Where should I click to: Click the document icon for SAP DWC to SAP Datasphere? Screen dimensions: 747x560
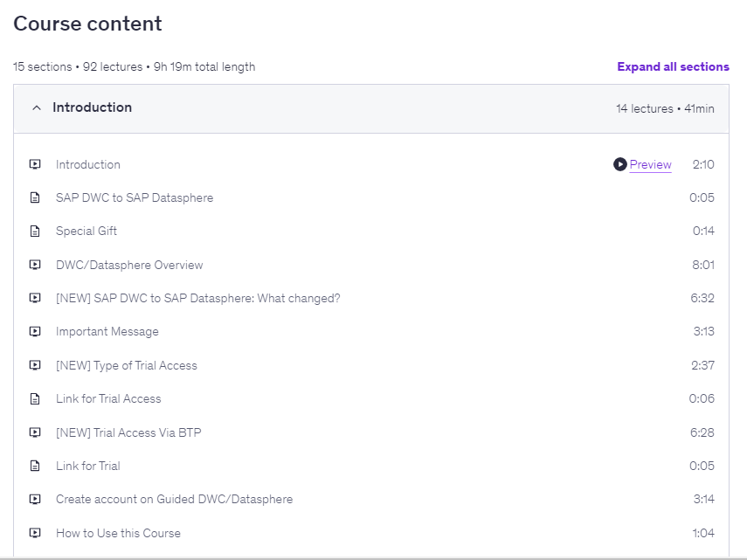click(35, 198)
